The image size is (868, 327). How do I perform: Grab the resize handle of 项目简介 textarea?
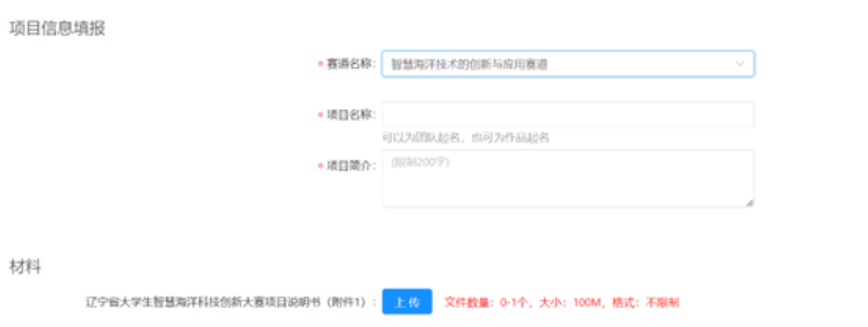pos(749,202)
